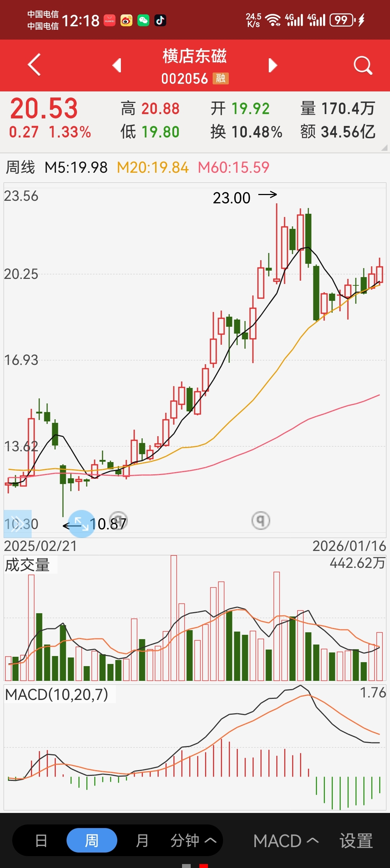Tap the M60:15.59 moving average label
Screen dimensions: 390x868
[x=234, y=167]
